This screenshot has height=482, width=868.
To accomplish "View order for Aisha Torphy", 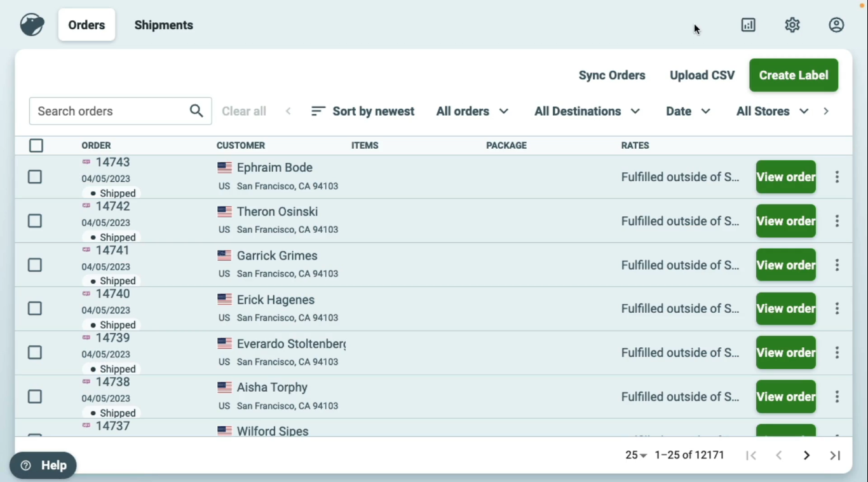I will pyautogui.click(x=786, y=397).
